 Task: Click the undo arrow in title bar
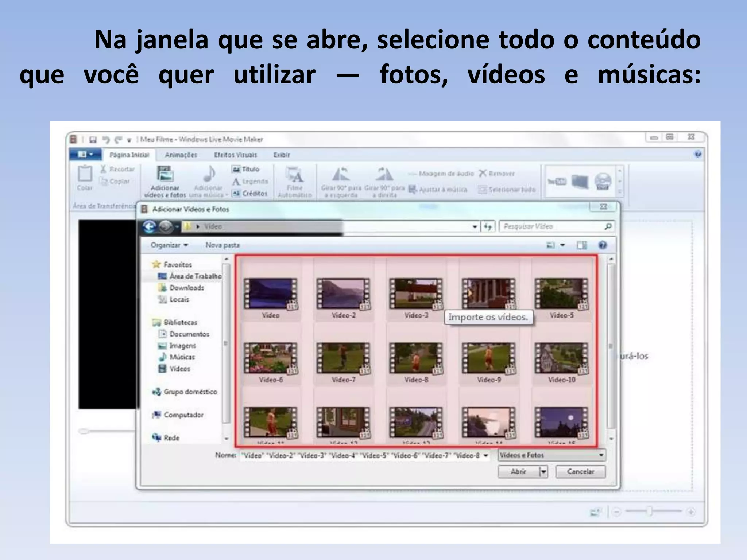point(106,139)
